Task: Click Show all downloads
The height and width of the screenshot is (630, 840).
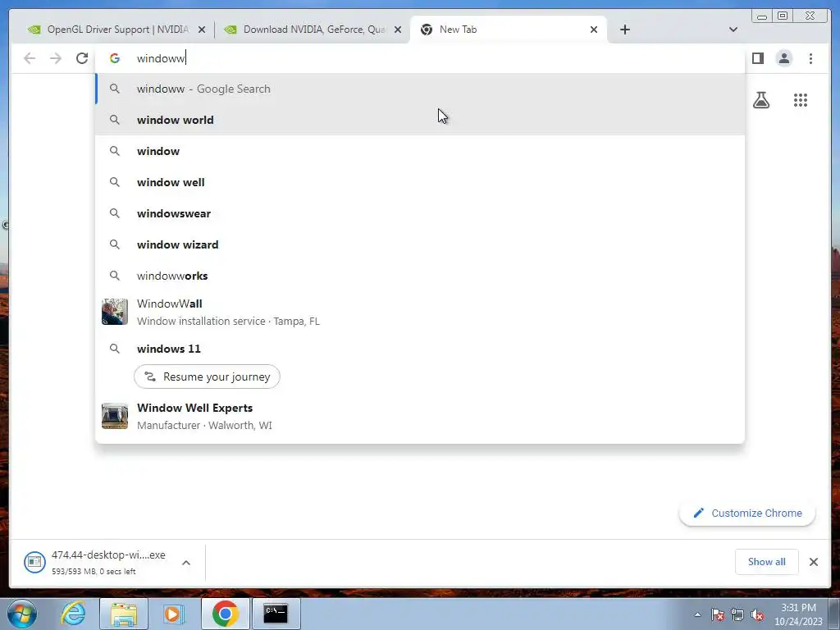Action: click(x=767, y=562)
